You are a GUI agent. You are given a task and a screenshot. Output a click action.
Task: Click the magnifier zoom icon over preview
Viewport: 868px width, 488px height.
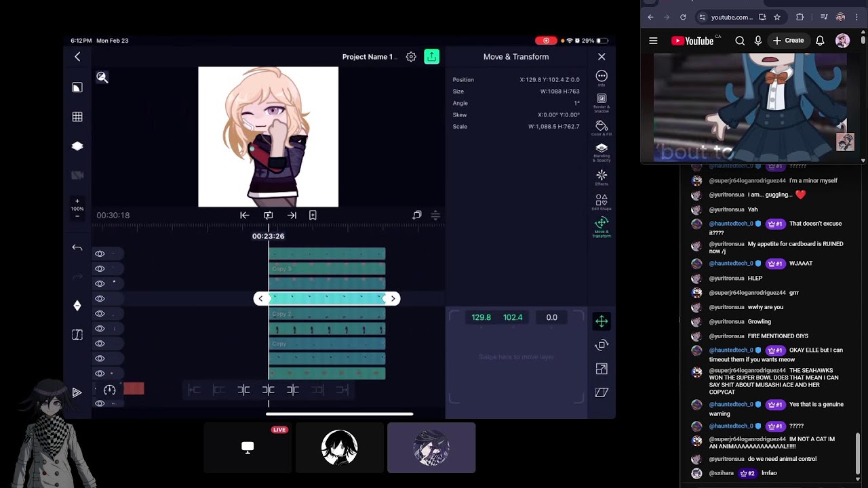(x=102, y=77)
